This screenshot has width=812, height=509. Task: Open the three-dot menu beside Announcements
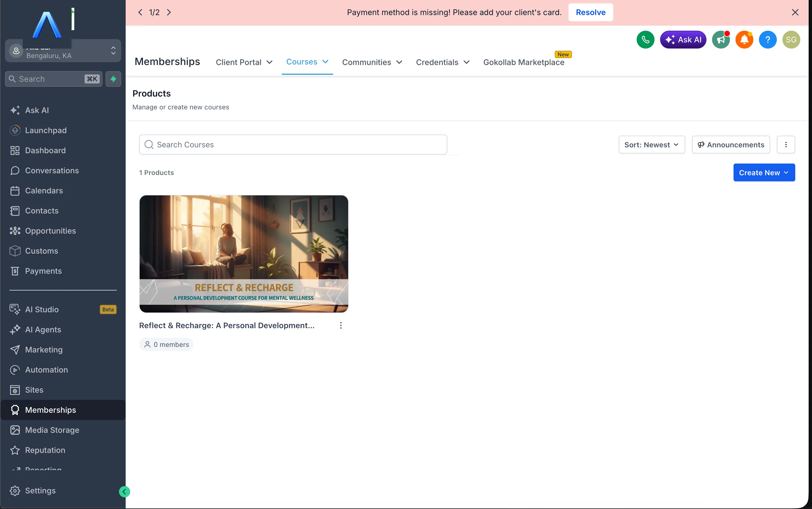point(786,145)
